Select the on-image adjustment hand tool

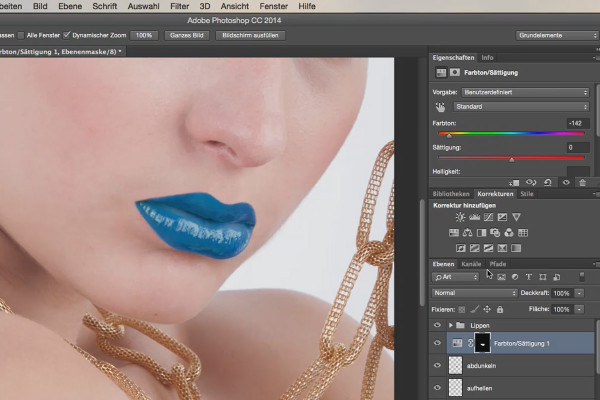tap(440, 107)
